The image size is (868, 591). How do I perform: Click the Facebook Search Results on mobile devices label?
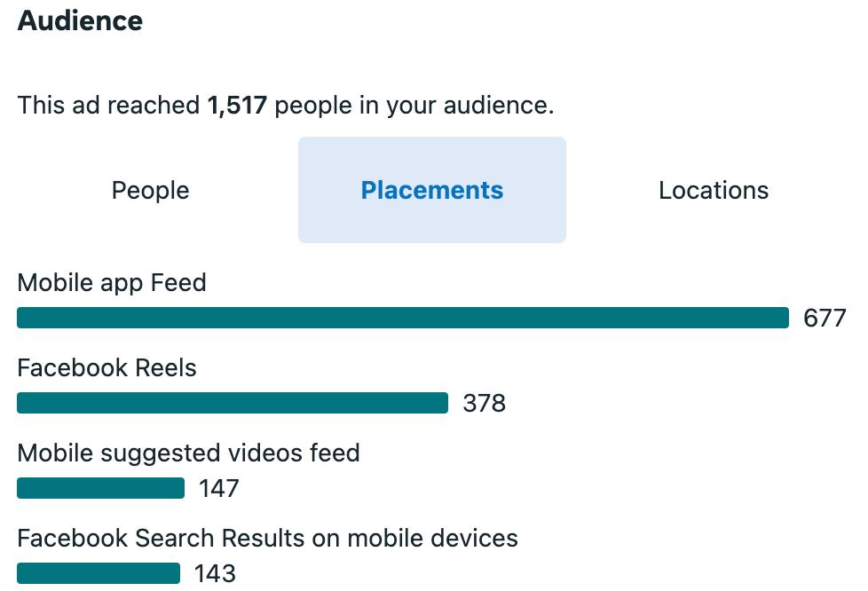tap(268, 538)
